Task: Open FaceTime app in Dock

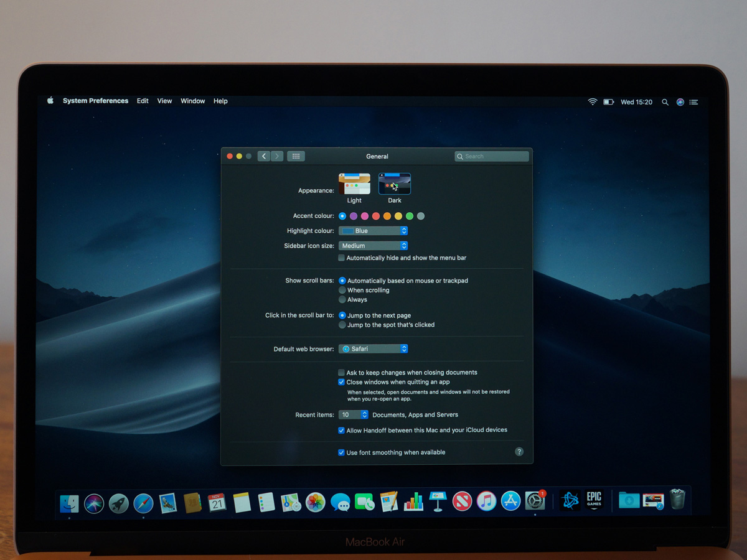Action: [x=364, y=502]
